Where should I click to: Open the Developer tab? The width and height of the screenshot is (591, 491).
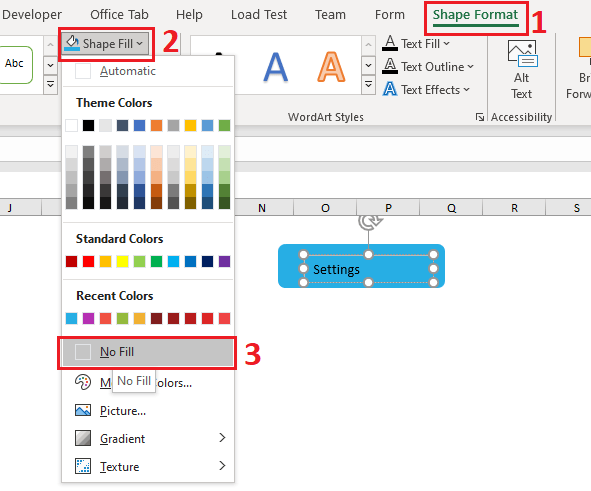(32, 15)
